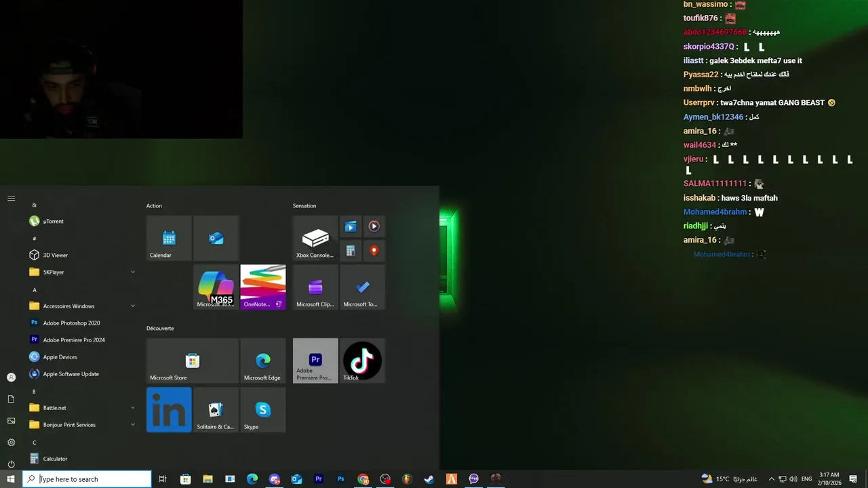Open the Outlook mail tile
The width and height of the screenshot is (868, 488).
click(216, 238)
